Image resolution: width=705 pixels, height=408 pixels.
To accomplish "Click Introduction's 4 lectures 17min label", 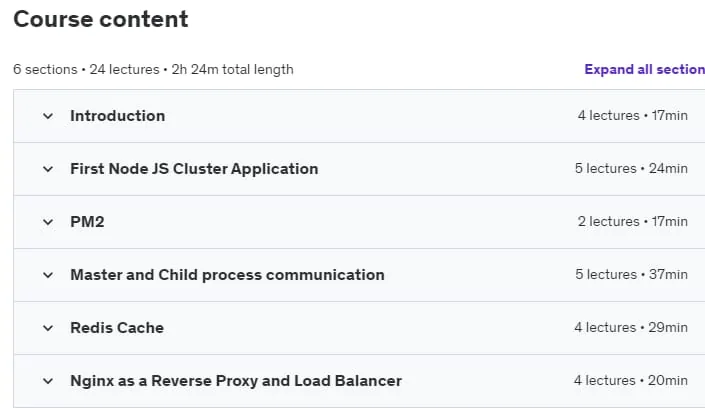I will [633, 116].
